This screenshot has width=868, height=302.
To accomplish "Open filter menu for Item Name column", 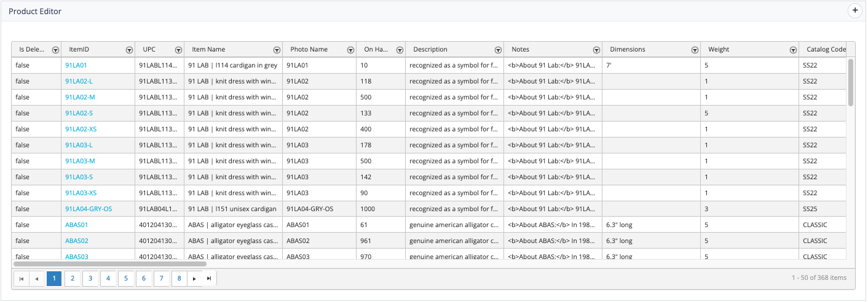I will point(277,50).
